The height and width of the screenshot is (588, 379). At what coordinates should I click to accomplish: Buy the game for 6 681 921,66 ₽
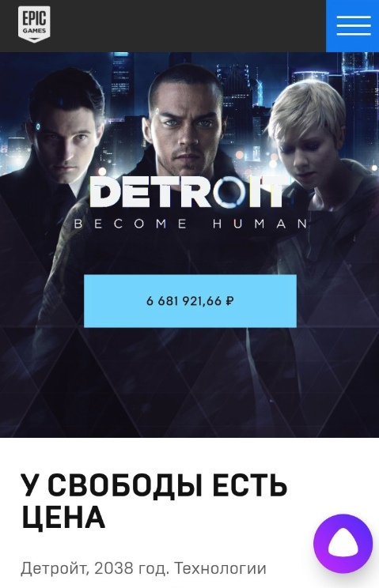click(190, 301)
